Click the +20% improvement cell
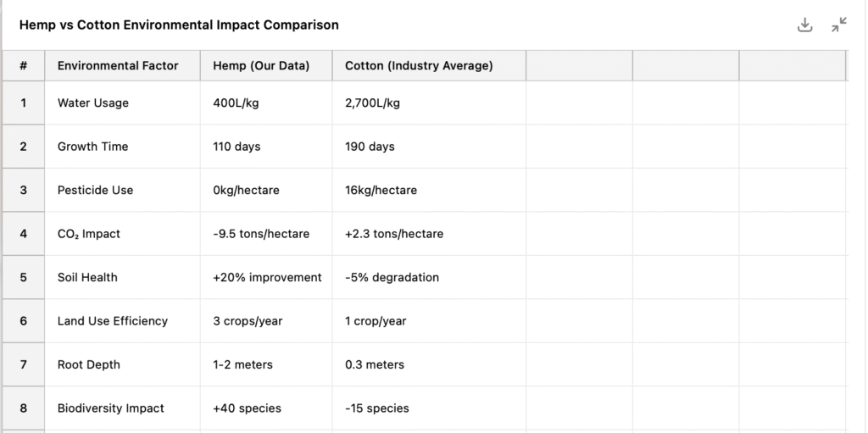Screen dimensions: 868x433 [267, 277]
